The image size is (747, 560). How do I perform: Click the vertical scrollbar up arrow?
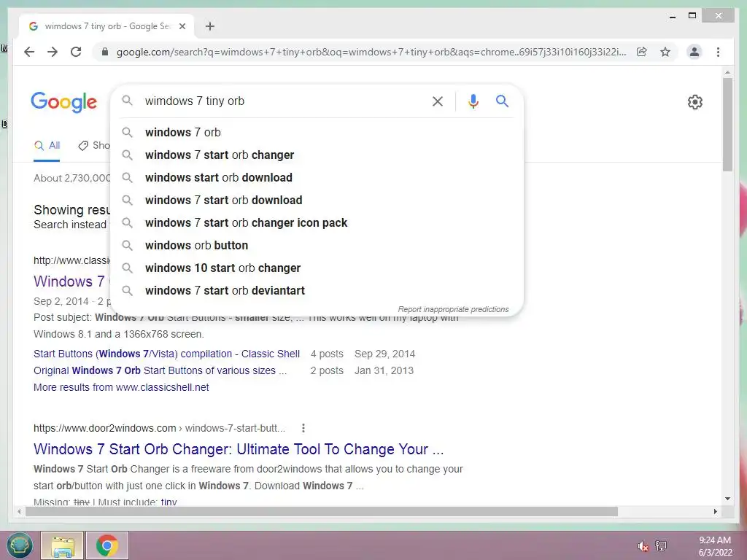(x=727, y=72)
